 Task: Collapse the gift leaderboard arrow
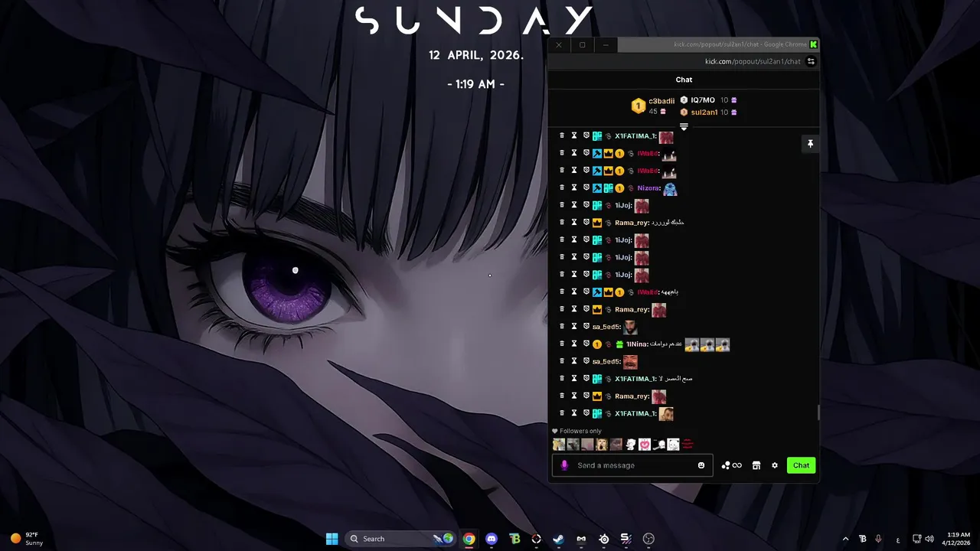click(x=684, y=127)
